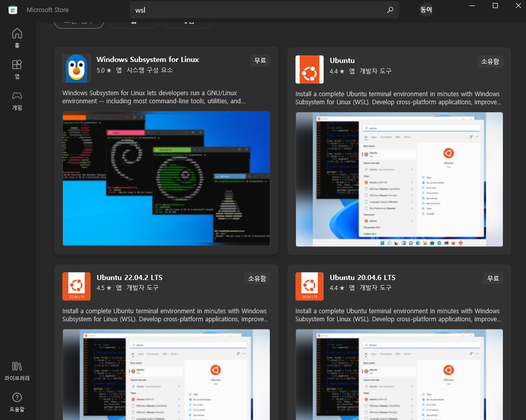The width and height of the screenshot is (526, 420).
Task: Click the Ubuntu 20.04.6 LTS description text
Action: [x=398, y=315]
